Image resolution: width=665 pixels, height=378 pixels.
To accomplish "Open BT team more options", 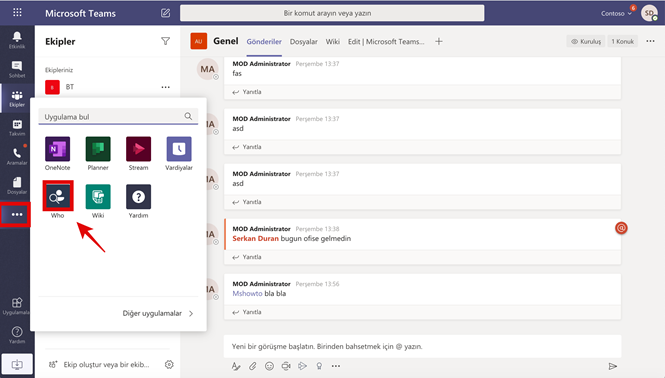I will [x=165, y=87].
